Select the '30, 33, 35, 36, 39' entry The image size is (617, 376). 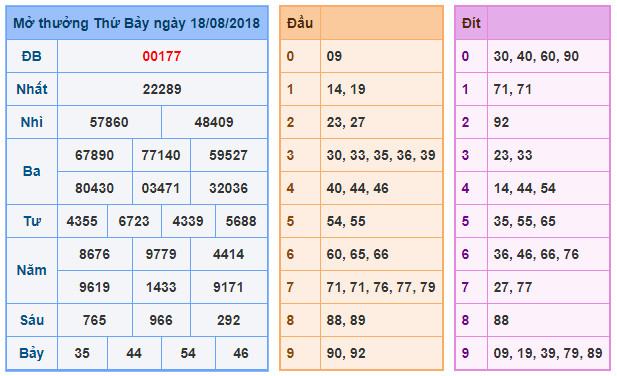(381, 155)
